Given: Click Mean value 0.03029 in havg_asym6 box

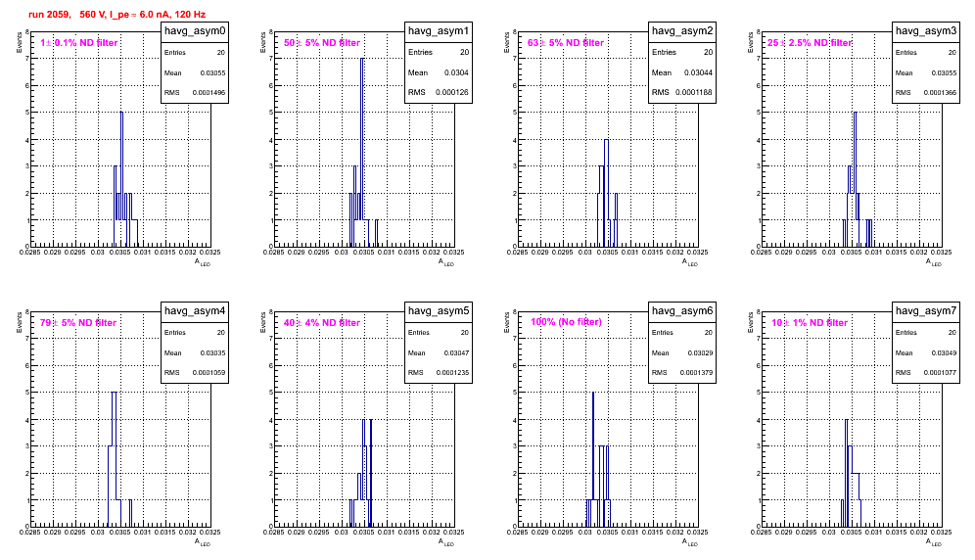Looking at the screenshot, I should coord(700,353).
